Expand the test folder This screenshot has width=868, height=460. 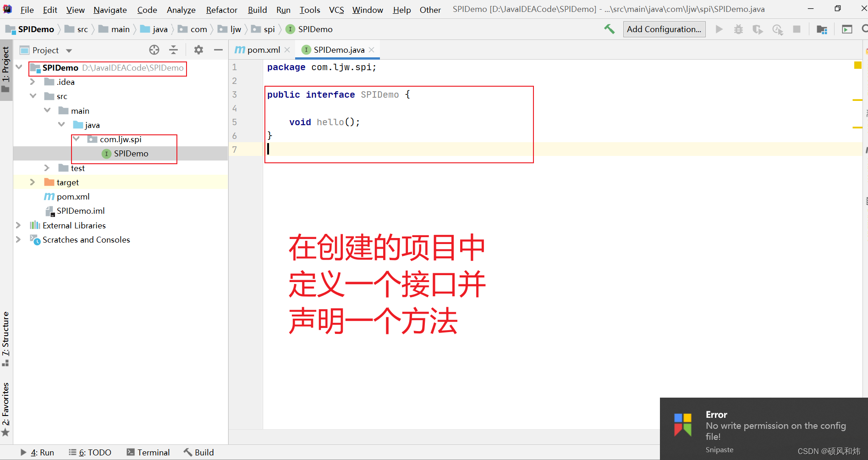pos(47,168)
